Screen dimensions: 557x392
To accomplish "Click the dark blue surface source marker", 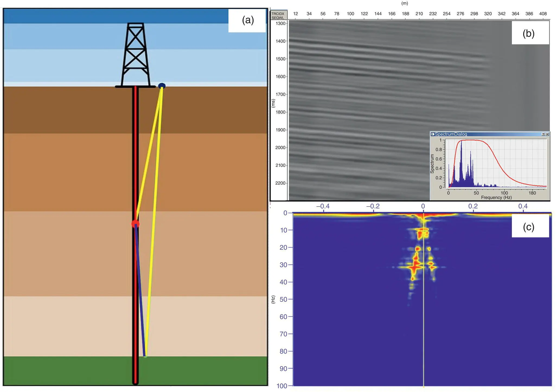I will [162, 86].
